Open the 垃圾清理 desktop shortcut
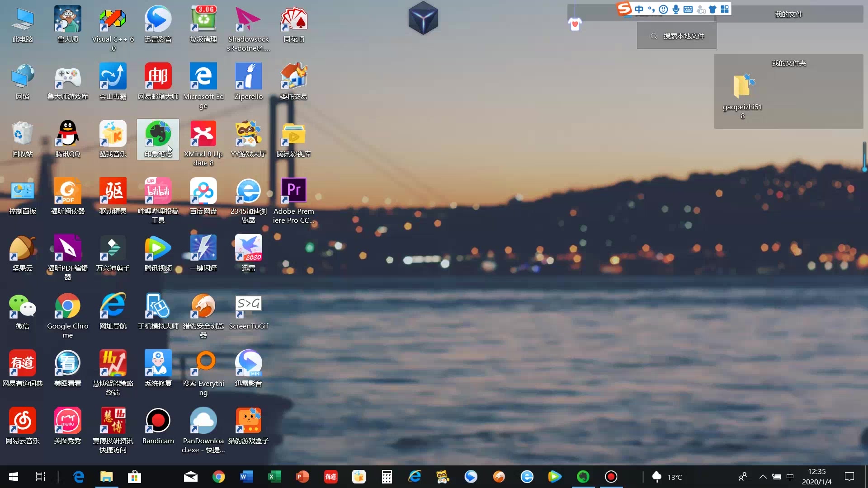This screenshot has width=868, height=488. click(x=203, y=24)
